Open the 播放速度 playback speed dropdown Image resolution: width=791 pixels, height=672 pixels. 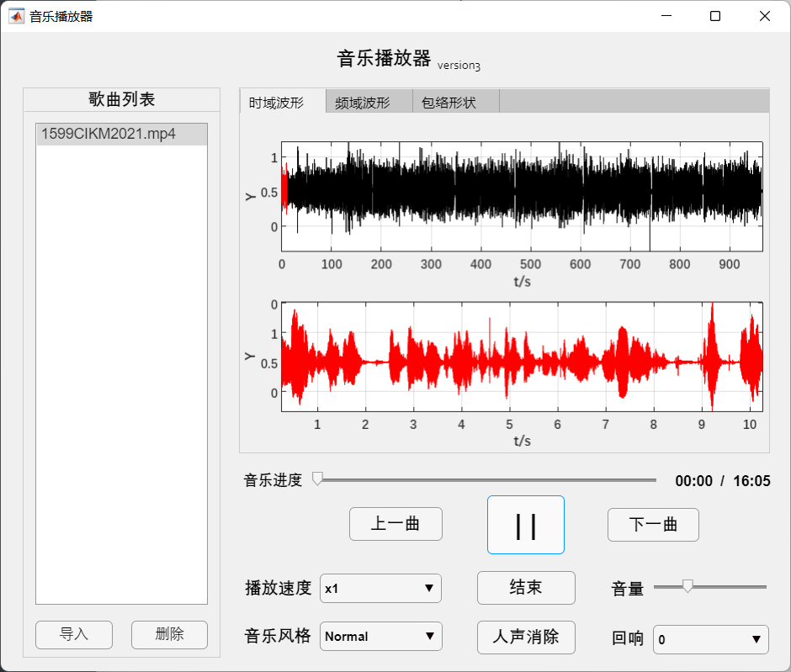click(380, 588)
